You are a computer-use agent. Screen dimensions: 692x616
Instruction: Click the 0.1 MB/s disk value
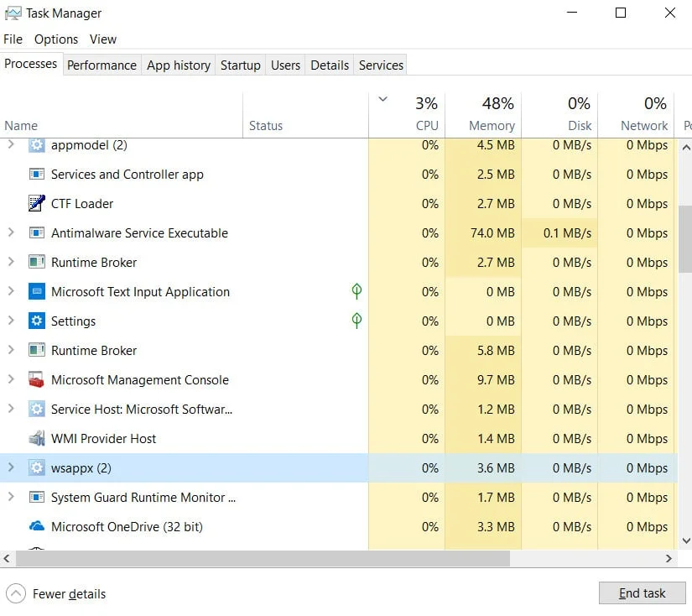click(567, 233)
